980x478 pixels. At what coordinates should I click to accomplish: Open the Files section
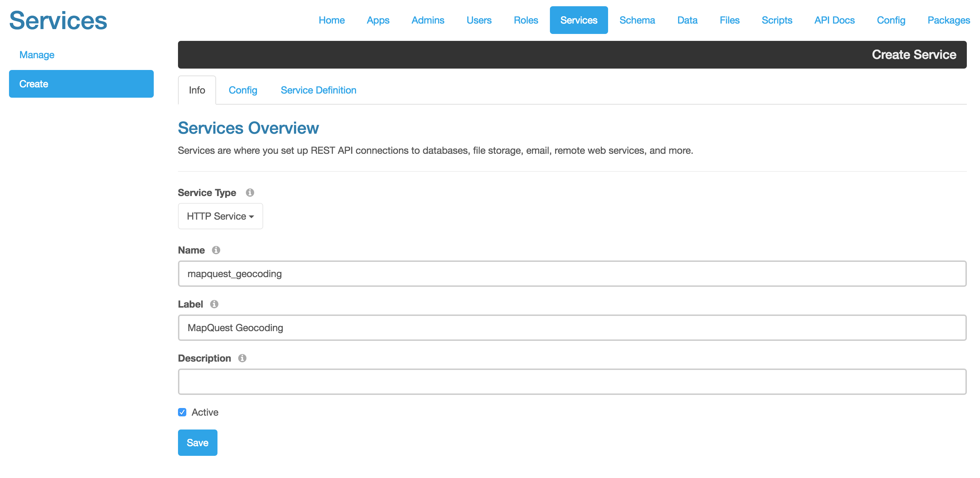729,20
